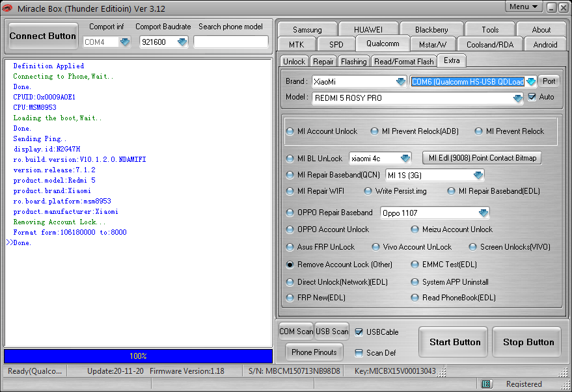Toggle the Auto checkbox

[532, 97]
